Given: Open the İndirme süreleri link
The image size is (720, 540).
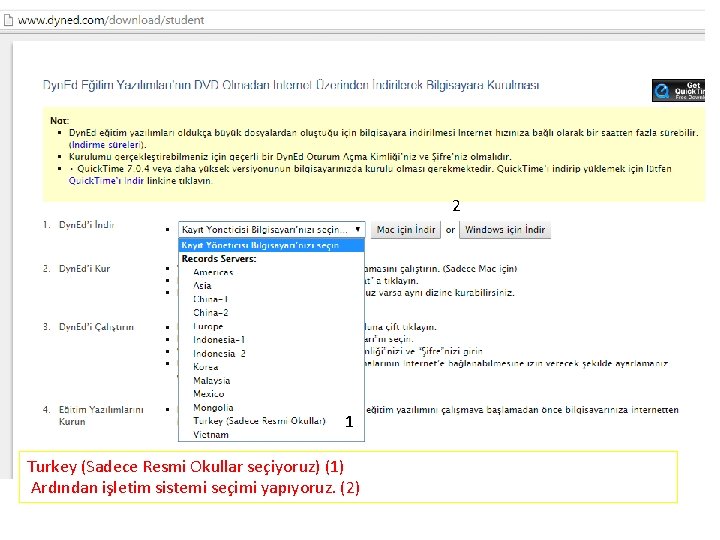Looking at the screenshot, I should 107,145.
